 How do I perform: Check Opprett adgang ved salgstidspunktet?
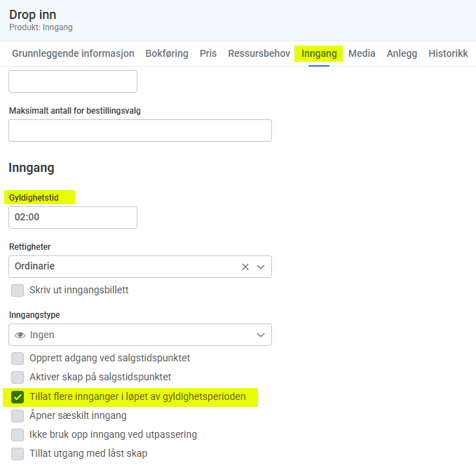coord(18,358)
